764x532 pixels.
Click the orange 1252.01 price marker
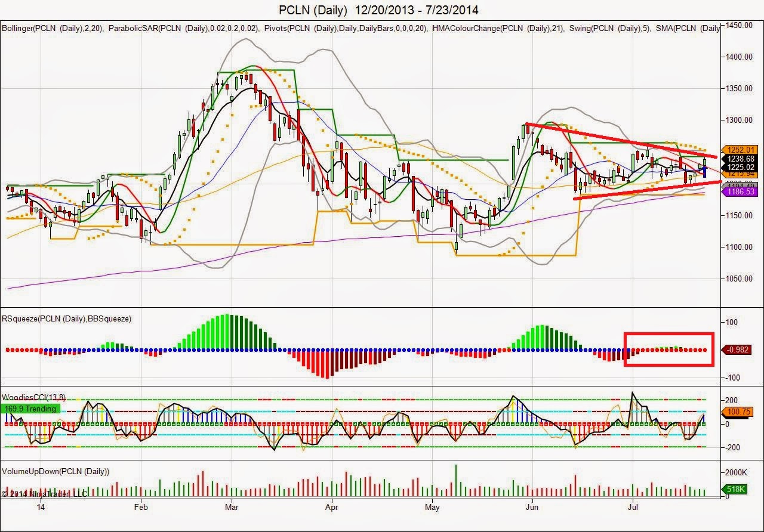point(741,150)
